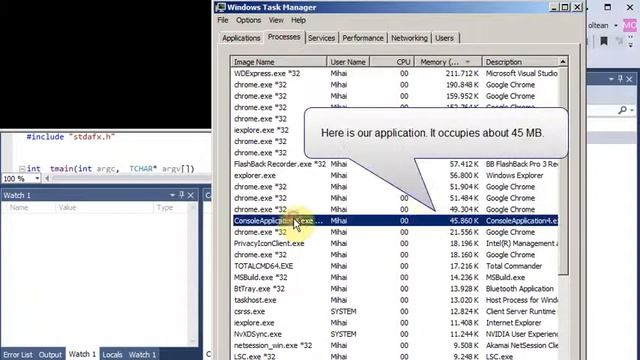The height and width of the screenshot is (360, 640).
Task: Open the View menu in Task Manager
Action: tap(276, 20)
